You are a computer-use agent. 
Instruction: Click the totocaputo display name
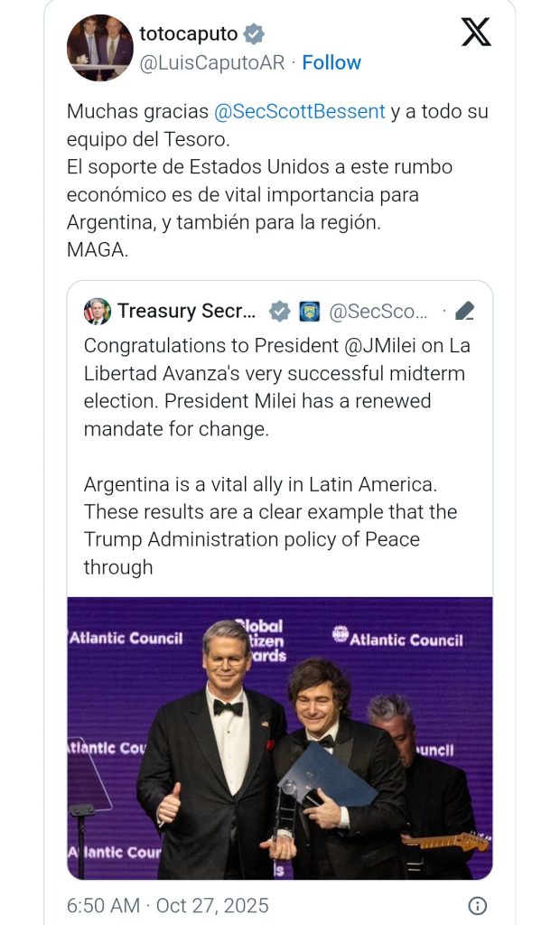tap(188, 34)
